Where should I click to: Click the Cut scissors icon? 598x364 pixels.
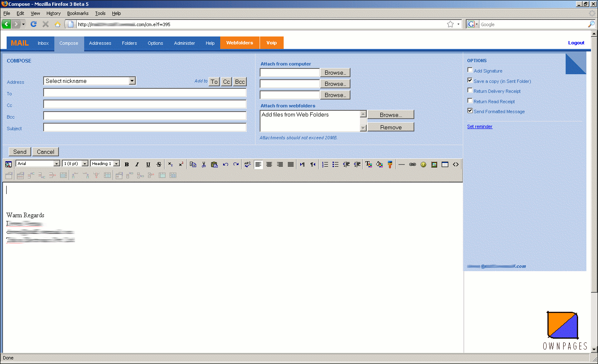[x=204, y=165]
